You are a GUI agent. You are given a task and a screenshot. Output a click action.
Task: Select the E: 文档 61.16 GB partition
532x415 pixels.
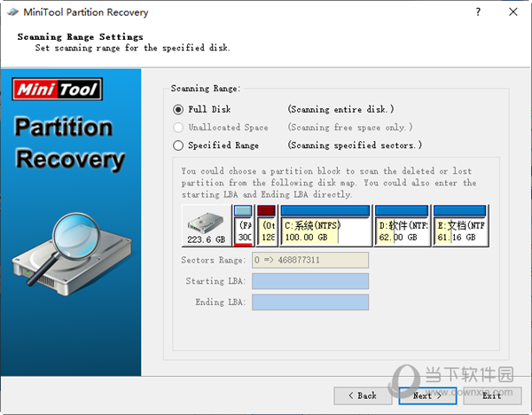tap(460, 225)
